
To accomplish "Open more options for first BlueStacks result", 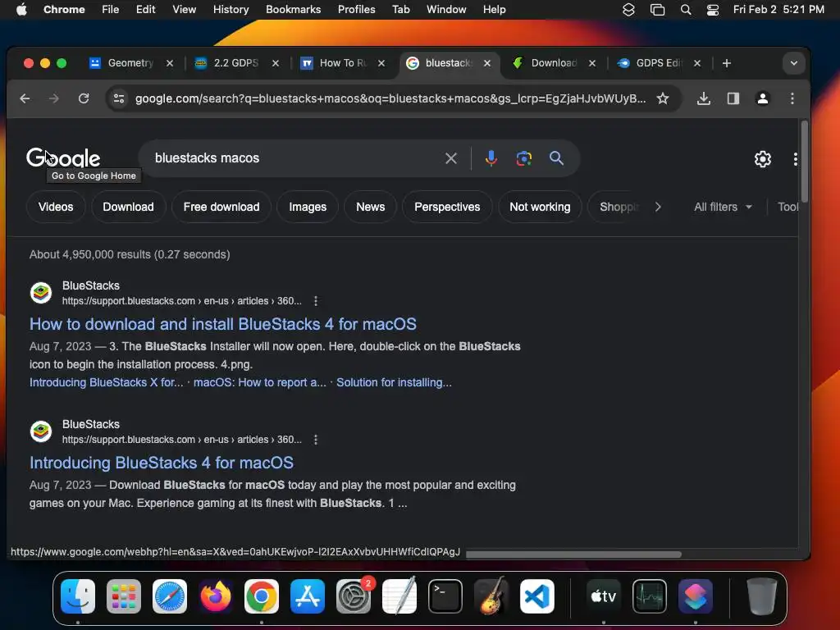I will [x=316, y=301].
